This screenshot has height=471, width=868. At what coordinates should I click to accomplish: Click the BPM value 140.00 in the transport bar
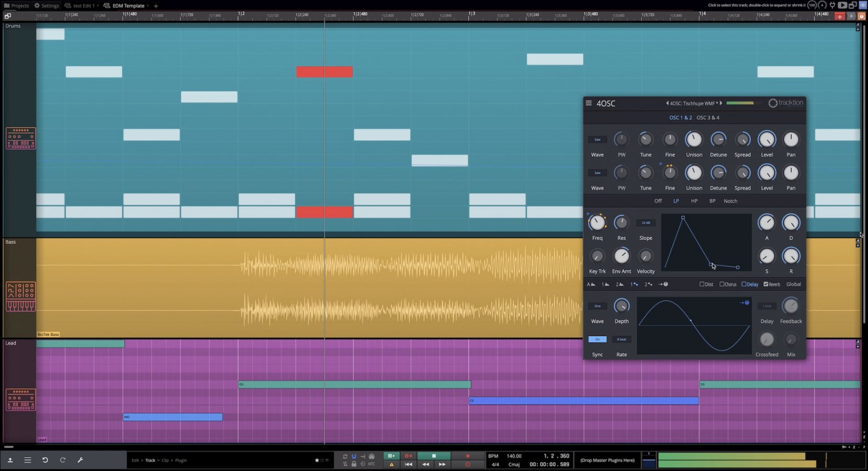point(514,456)
